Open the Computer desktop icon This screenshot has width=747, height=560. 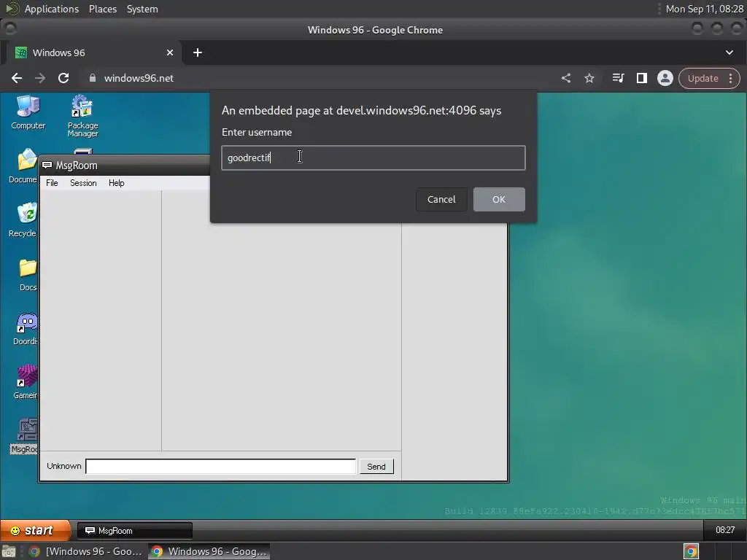[x=28, y=112]
